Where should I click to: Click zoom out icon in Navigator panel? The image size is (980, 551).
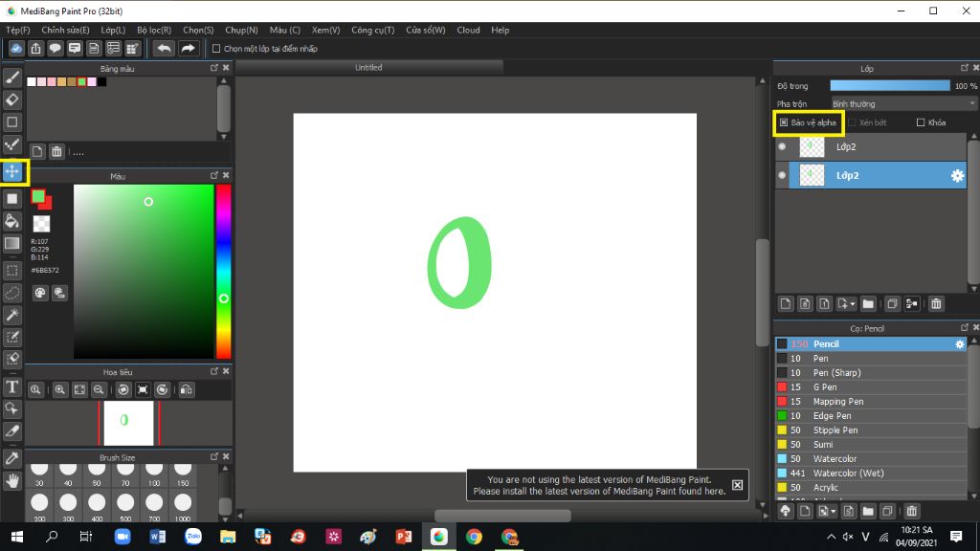pos(99,390)
